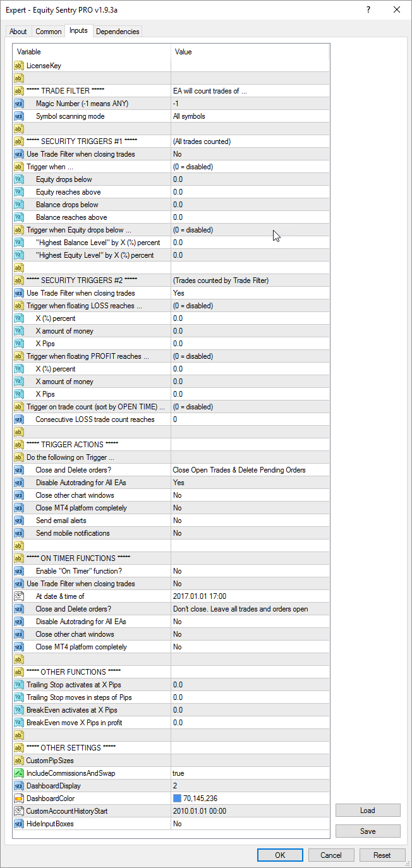412x868 pixels.
Task: Click the LicenseKey value field
Action: pyautogui.click(x=250, y=66)
